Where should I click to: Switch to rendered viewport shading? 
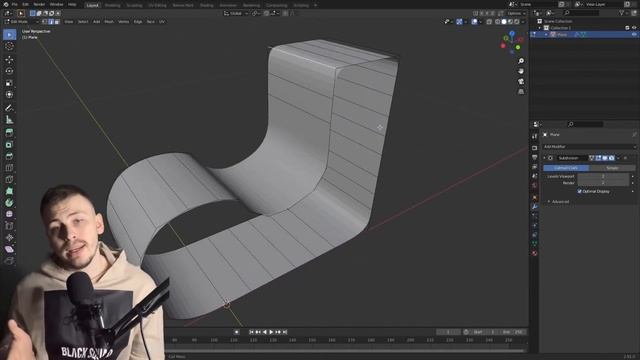pos(516,22)
